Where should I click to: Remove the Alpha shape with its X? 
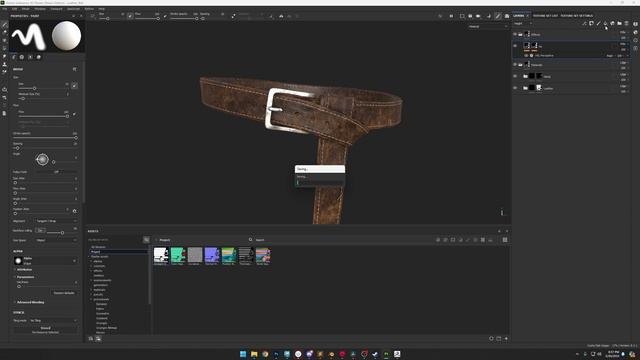coord(74,261)
